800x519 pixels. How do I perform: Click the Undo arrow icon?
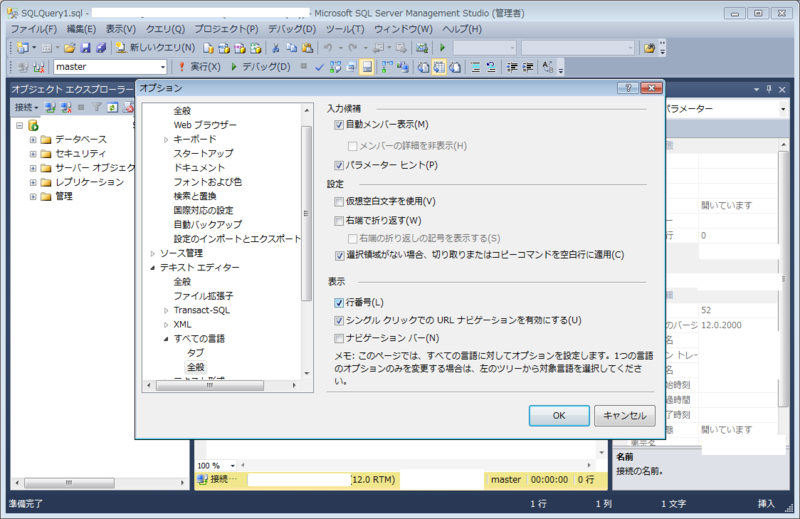[328, 48]
